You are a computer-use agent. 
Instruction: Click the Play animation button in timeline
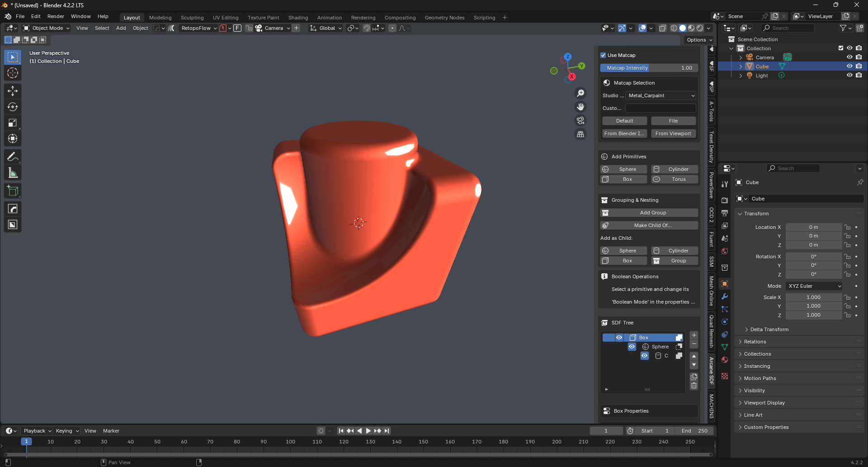(x=368, y=431)
